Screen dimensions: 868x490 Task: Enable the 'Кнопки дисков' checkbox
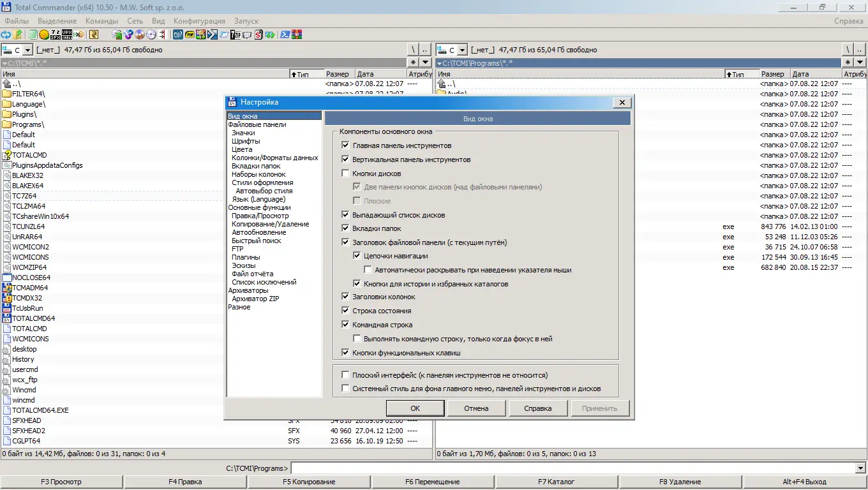click(x=346, y=174)
